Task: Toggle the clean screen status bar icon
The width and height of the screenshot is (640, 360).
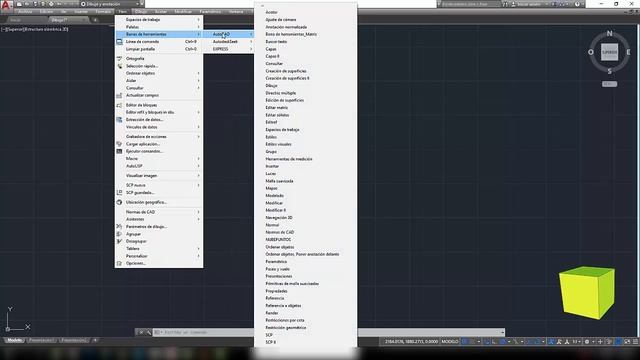Action: [x=627, y=342]
